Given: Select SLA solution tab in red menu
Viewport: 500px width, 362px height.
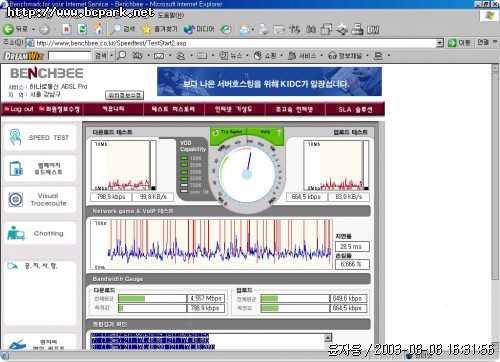Looking at the screenshot, I should coord(355,109).
